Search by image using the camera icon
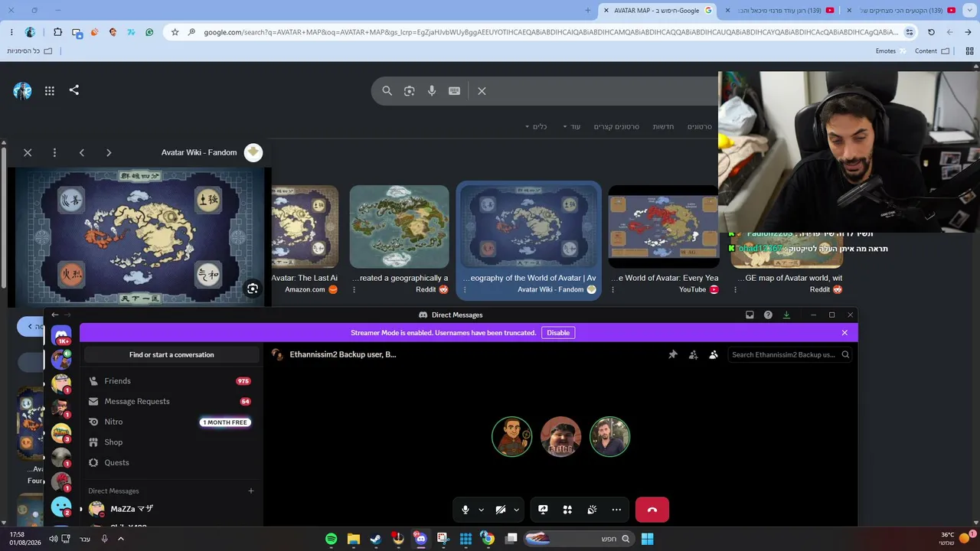This screenshot has width=980, height=551. [410, 91]
